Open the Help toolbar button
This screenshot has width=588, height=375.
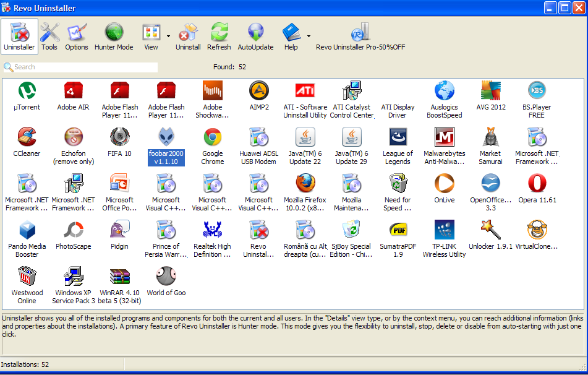[291, 37]
